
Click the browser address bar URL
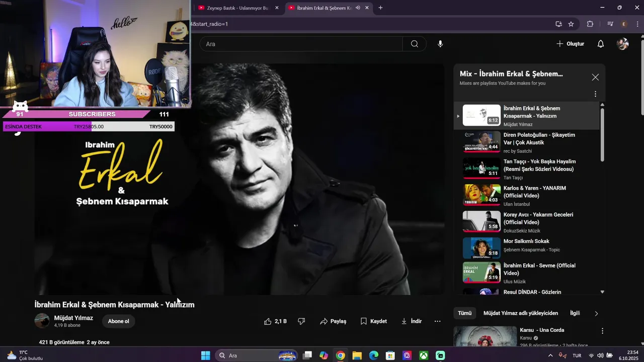coord(370,24)
